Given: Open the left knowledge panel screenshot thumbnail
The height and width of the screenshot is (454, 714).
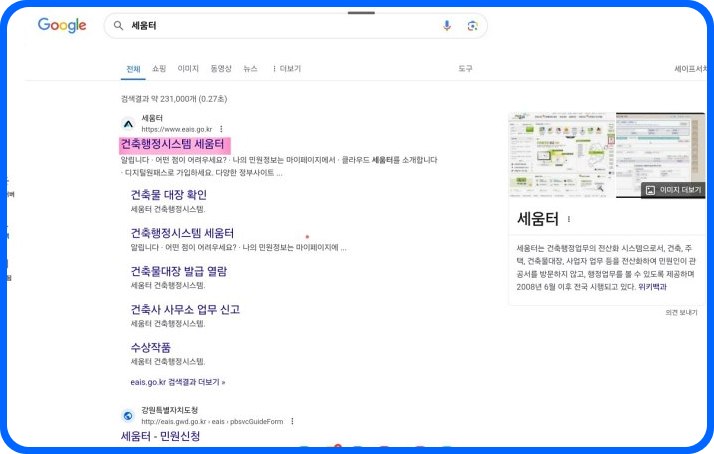Looking at the screenshot, I should point(561,155).
